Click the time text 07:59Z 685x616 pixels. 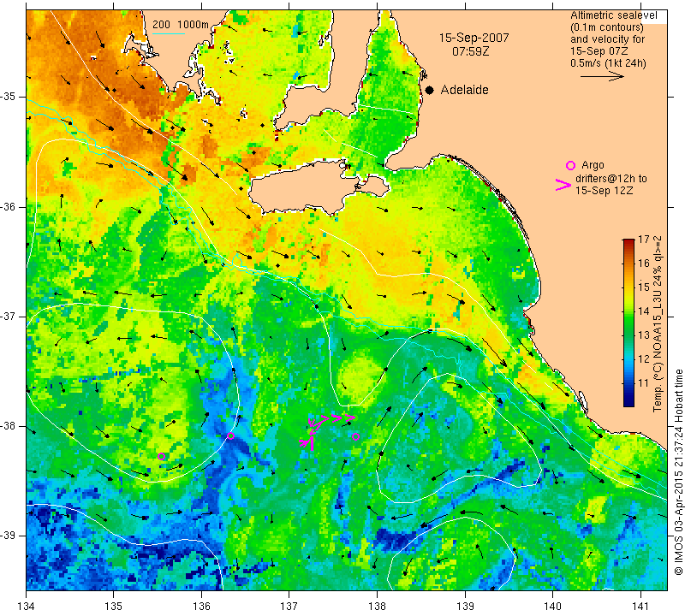pyautogui.click(x=470, y=51)
